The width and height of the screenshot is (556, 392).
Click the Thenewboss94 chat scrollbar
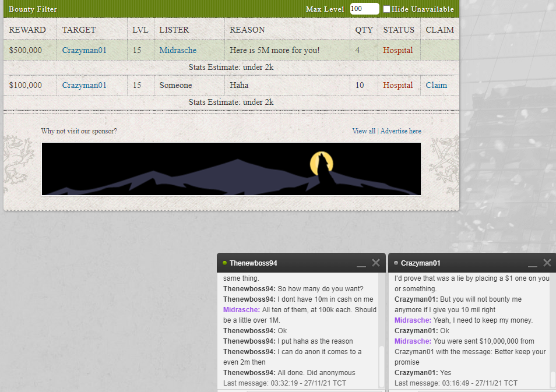point(382,367)
